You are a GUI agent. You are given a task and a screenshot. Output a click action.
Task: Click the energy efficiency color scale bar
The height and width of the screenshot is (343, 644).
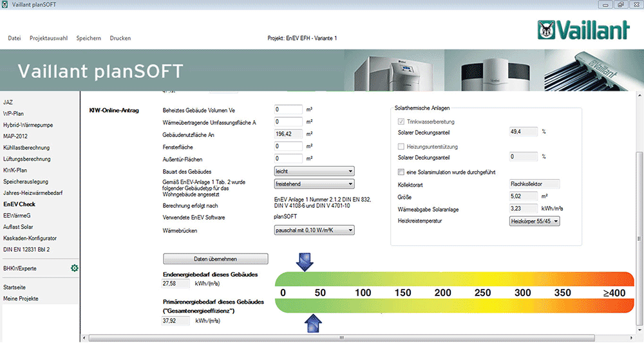pyautogui.click(x=455, y=293)
